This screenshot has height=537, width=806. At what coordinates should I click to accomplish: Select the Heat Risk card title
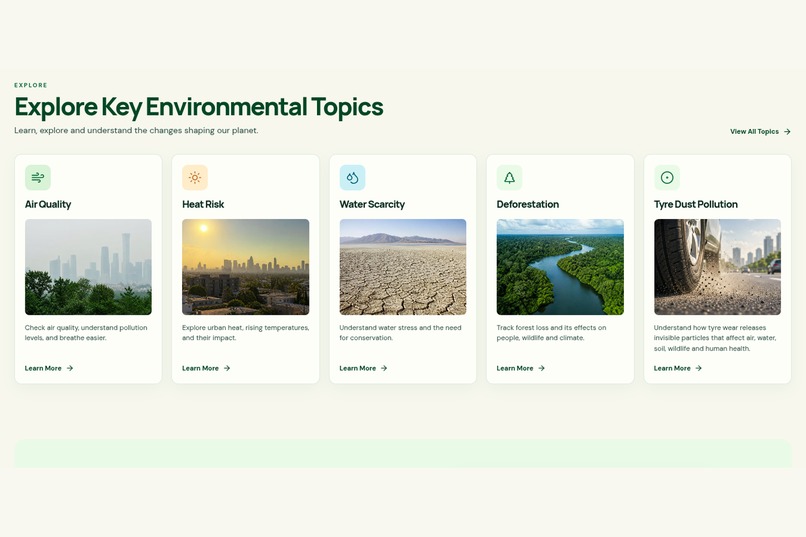pyautogui.click(x=203, y=205)
